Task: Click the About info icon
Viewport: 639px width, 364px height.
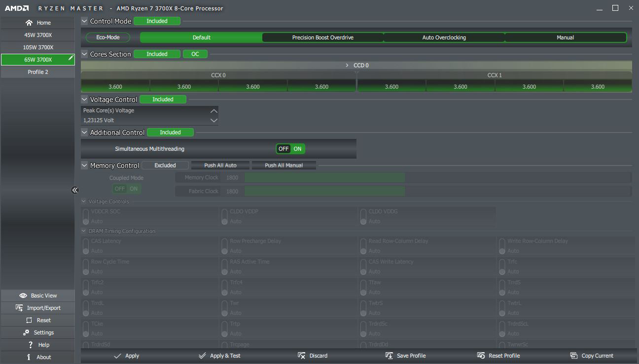Action: pyautogui.click(x=29, y=357)
